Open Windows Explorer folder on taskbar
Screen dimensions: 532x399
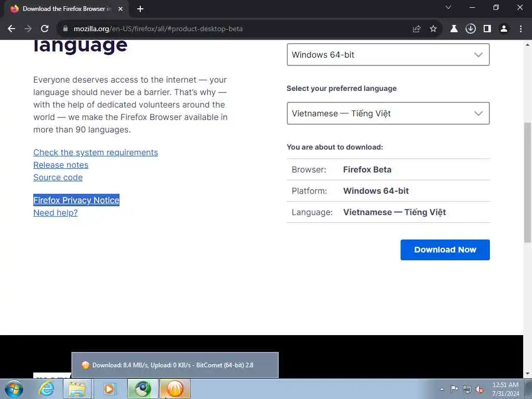pyautogui.click(x=77, y=389)
